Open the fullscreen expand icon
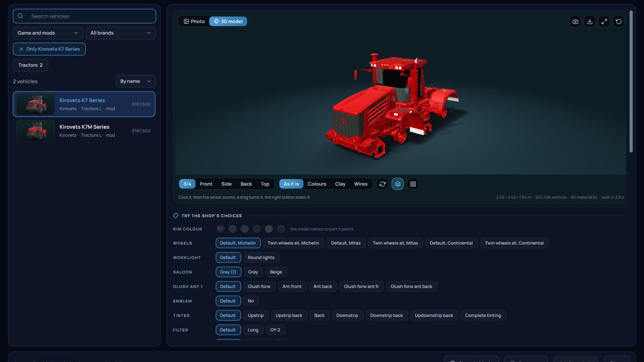 (x=604, y=21)
